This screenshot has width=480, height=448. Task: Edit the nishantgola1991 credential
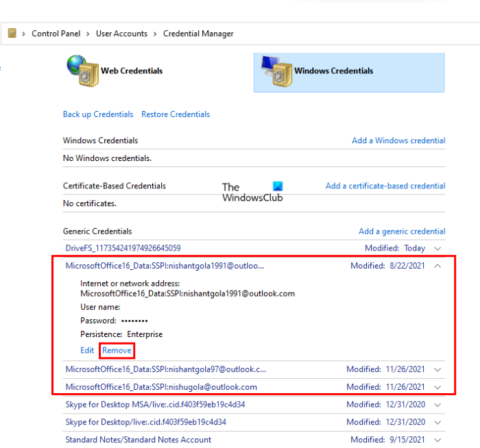pyautogui.click(x=87, y=350)
